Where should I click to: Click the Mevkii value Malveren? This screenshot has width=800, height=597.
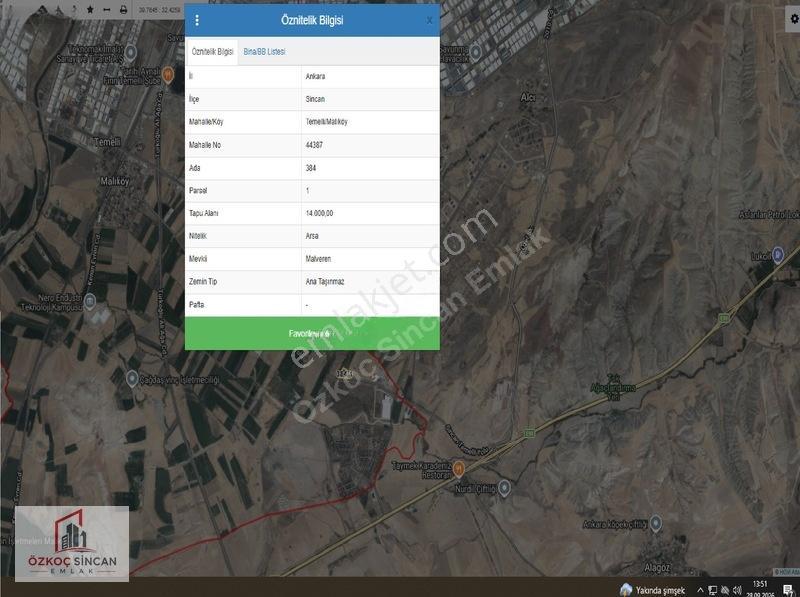[318, 259]
